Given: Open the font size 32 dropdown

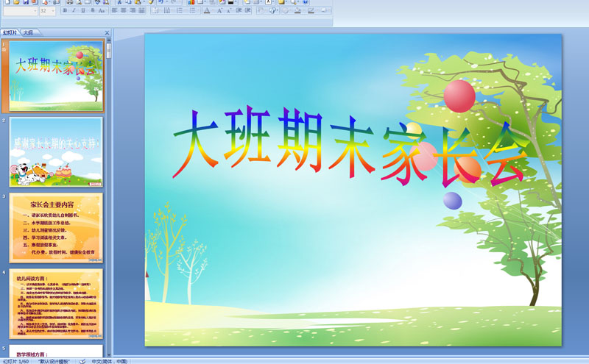Looking at the screenshot, I should pos(53,10).
